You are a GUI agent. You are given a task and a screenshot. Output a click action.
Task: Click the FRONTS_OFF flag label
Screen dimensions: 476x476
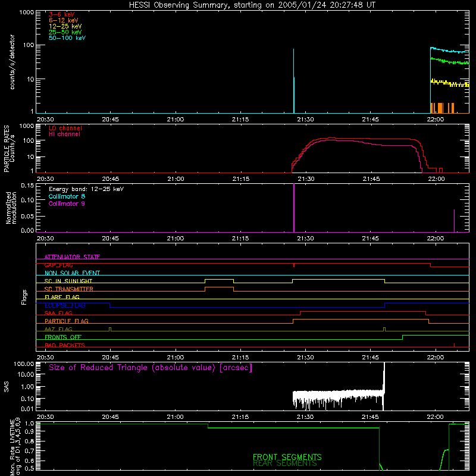(x=63, y=337)
